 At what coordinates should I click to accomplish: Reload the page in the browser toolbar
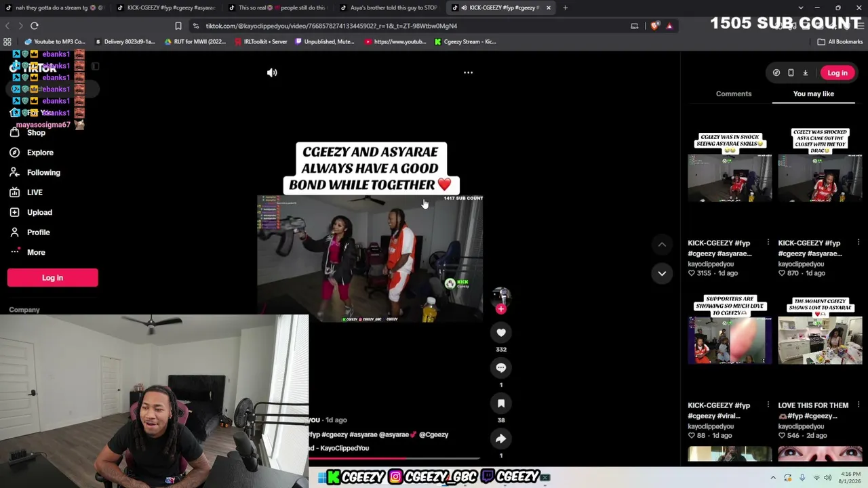[x=35, y=26]
